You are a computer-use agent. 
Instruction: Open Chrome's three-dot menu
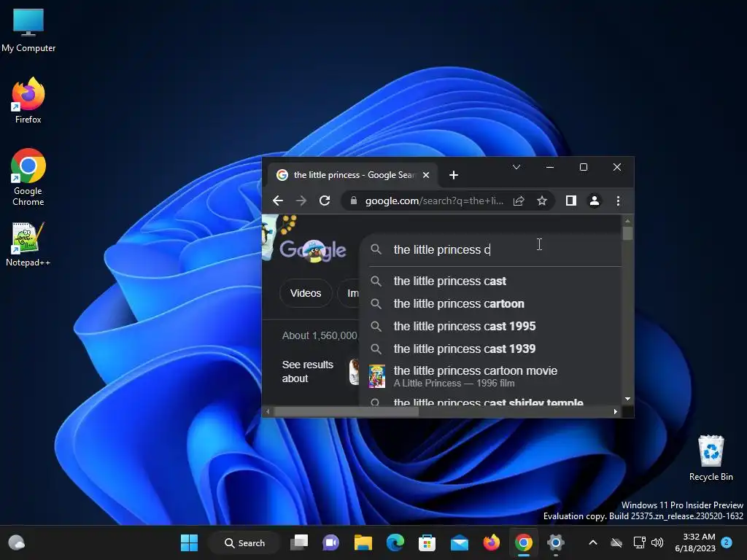[x=618, y=201]
